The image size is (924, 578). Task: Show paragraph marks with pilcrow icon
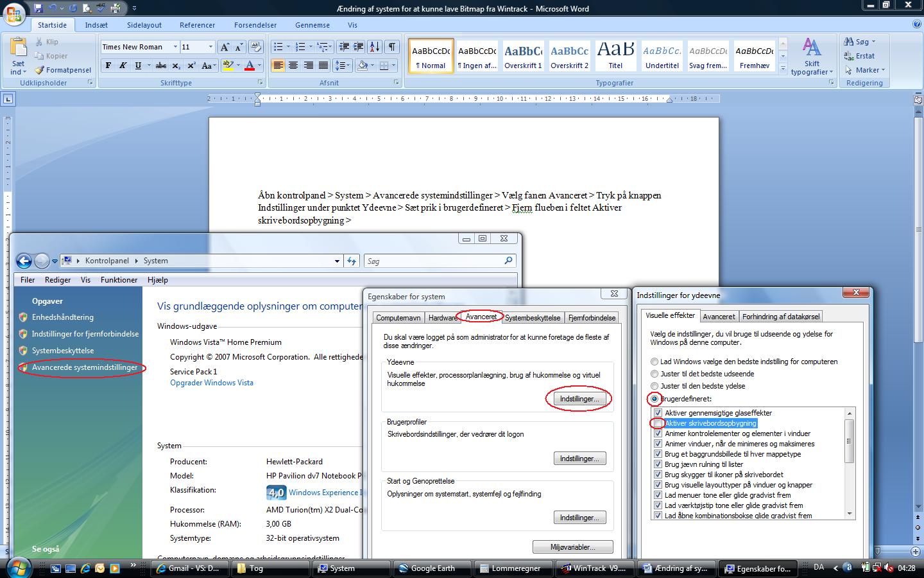(392, 47)
